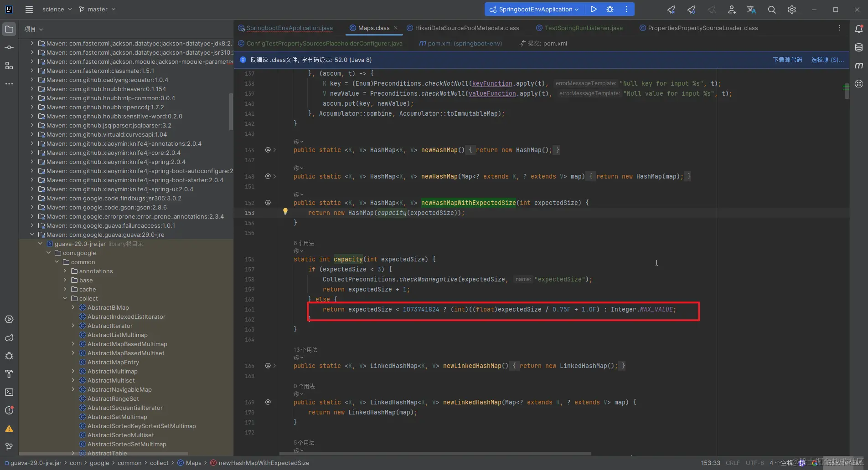Screen dimensions: 868x470
Task: Show more tool windows ellipsis
Action: click(9, 84)
